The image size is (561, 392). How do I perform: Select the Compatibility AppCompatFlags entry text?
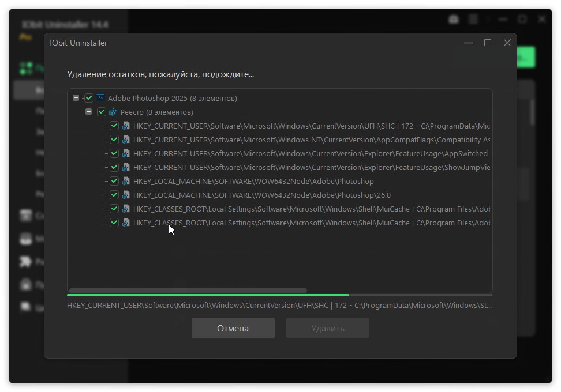pyautogui.click(x=312, y=140)
